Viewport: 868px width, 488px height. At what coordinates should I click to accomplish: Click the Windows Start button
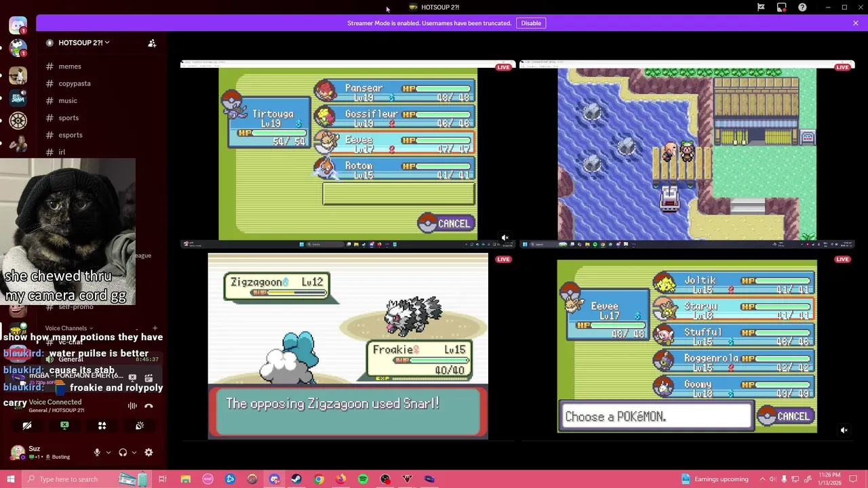click(10, 479)
